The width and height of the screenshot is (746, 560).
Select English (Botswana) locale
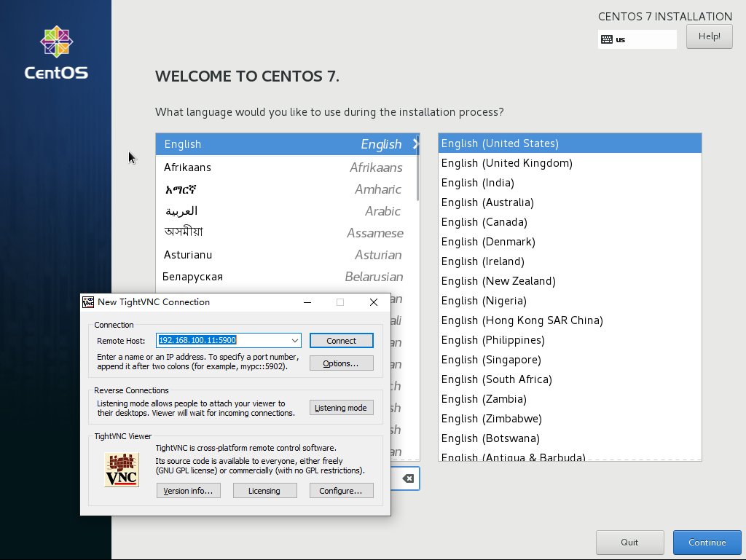tap(570, 438)
